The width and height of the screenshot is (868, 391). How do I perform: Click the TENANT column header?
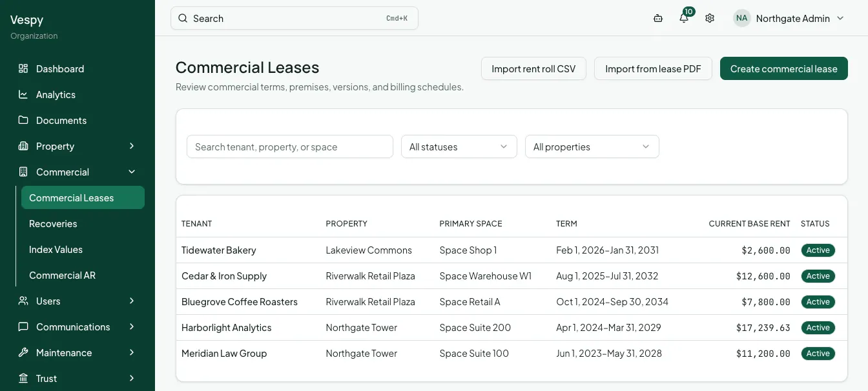(197, 223)
